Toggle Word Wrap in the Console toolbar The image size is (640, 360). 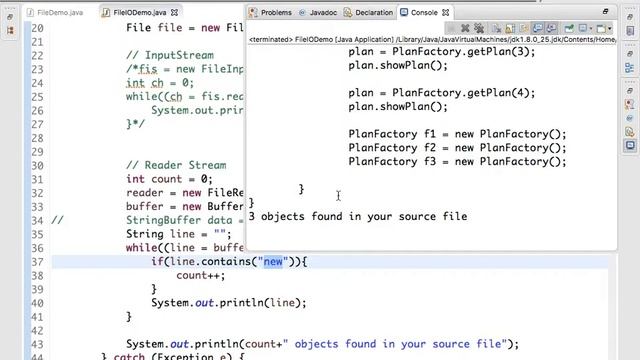point(524,29)
